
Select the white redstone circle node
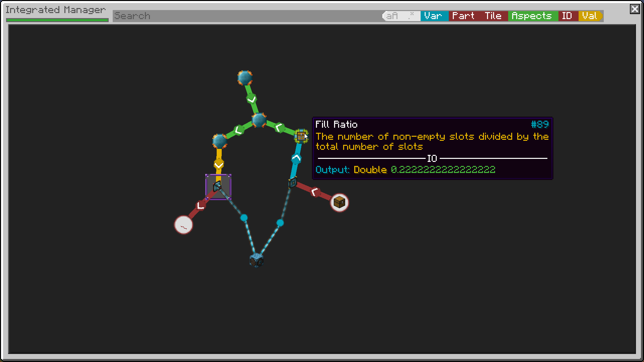pos(183,225)
